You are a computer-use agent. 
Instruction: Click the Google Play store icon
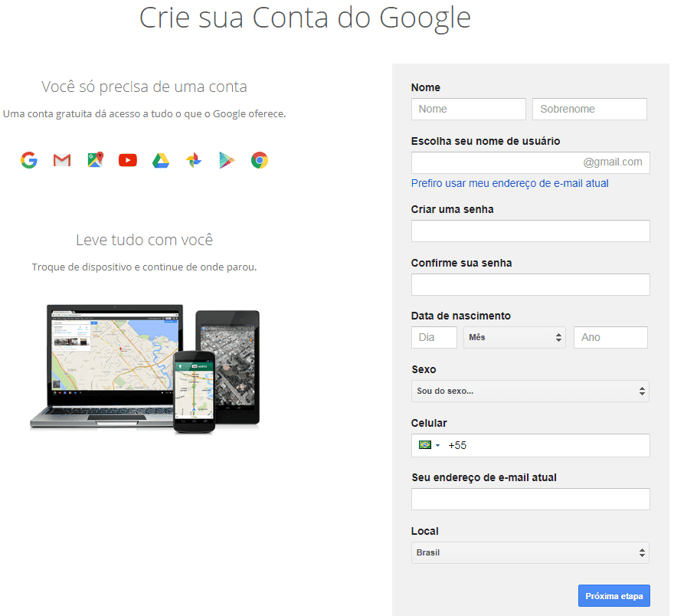[x=227, y=160]
